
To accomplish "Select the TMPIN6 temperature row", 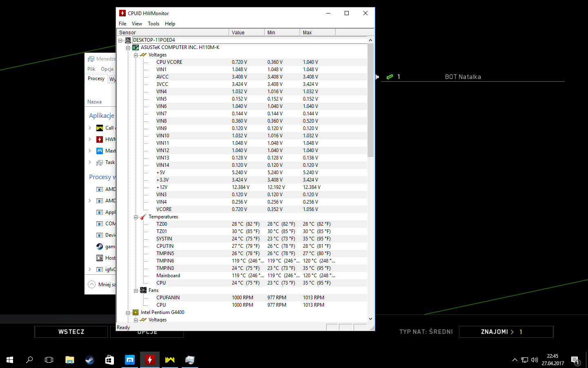I will point(261,261).
